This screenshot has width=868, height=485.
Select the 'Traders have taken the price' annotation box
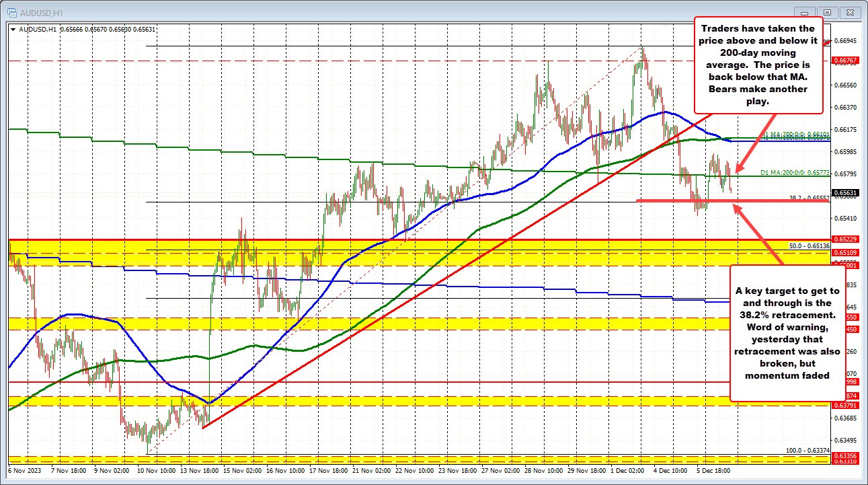click(758, 65)
